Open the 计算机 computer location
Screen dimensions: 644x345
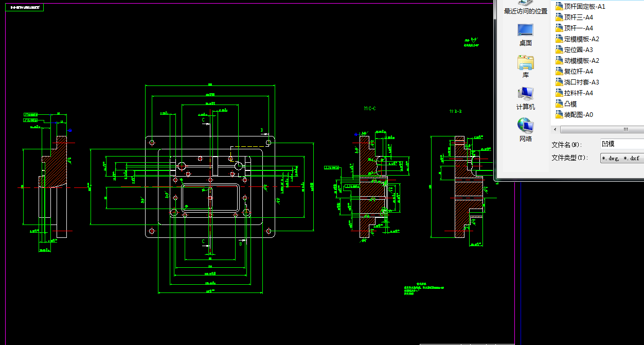525,99
